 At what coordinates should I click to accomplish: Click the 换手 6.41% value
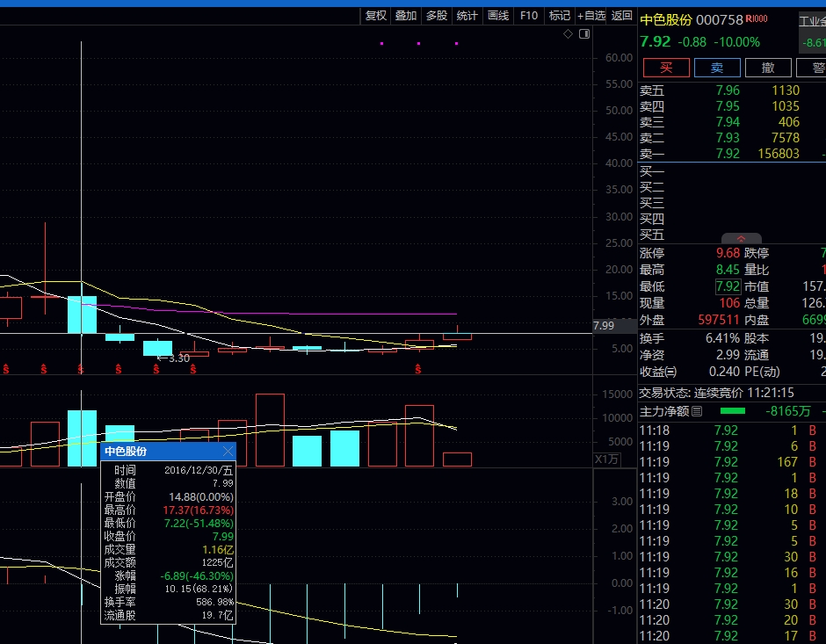722,338
